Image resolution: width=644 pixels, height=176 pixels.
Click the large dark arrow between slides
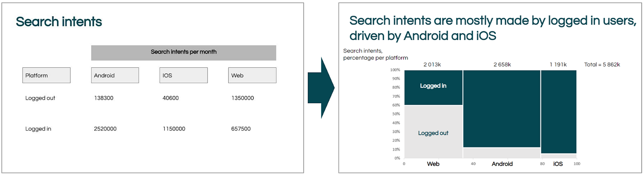click(x=320, y=88)
